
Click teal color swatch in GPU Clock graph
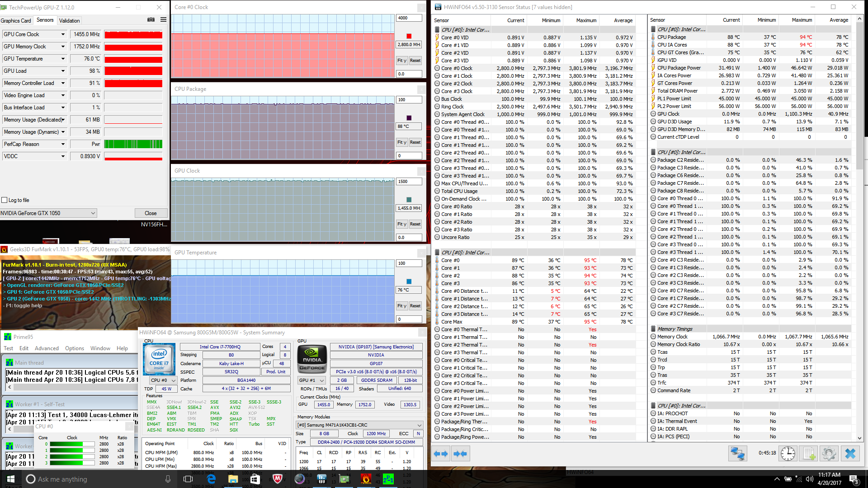click(x=409, y=200)
